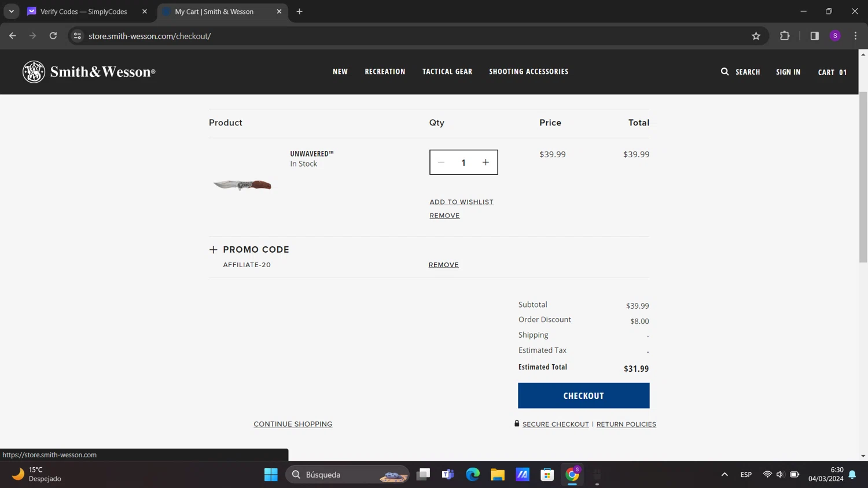The image size is (868, 488).
Task: Open RETURN POLICIES link
Action: point(626,424)
